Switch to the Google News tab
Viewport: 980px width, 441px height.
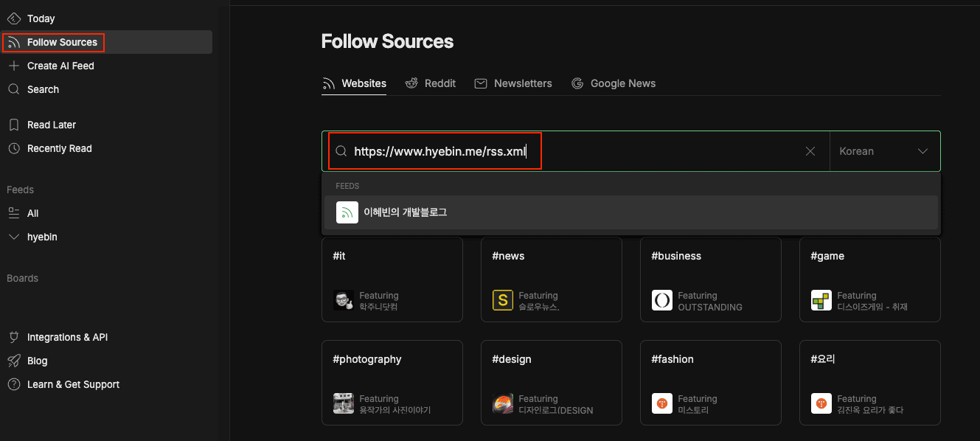(614, 83)
